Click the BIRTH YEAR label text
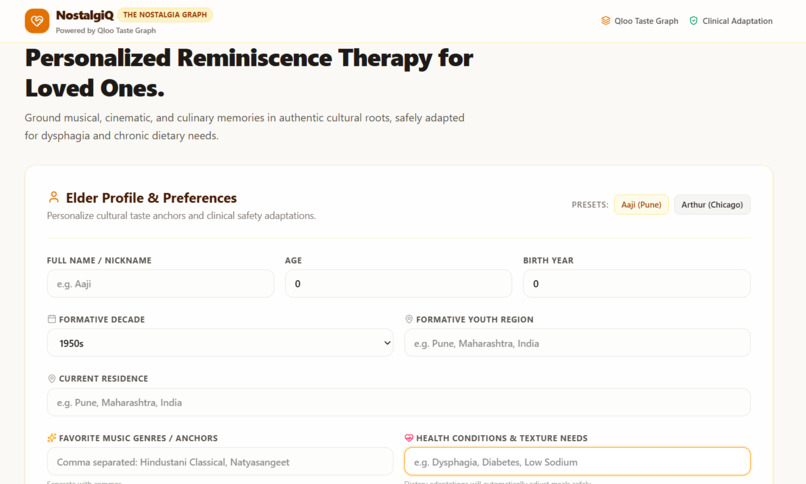Screen dimensions: 806x484 548,260
